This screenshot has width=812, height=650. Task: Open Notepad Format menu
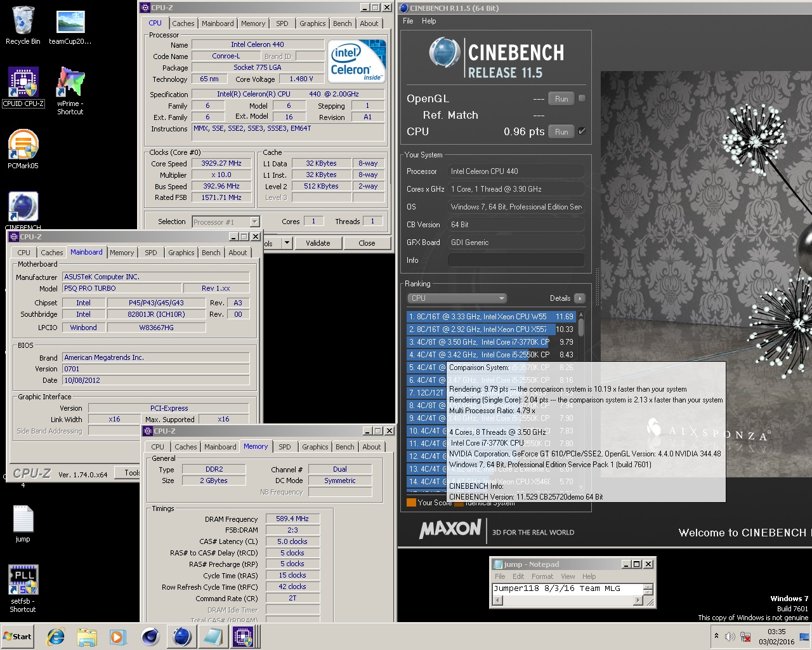(542, 576)
